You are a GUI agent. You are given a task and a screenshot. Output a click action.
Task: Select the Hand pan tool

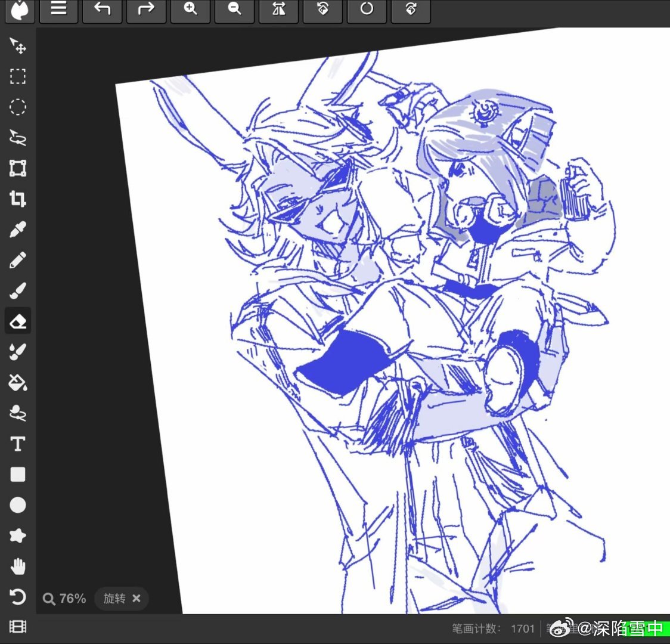(17, 566)
